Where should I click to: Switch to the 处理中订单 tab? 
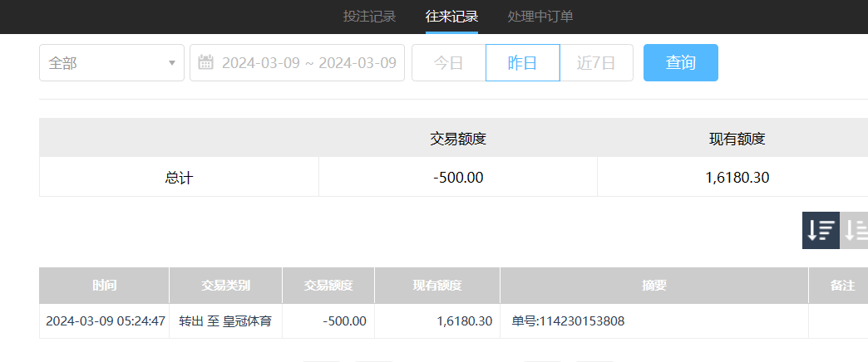tap(540, 17)
